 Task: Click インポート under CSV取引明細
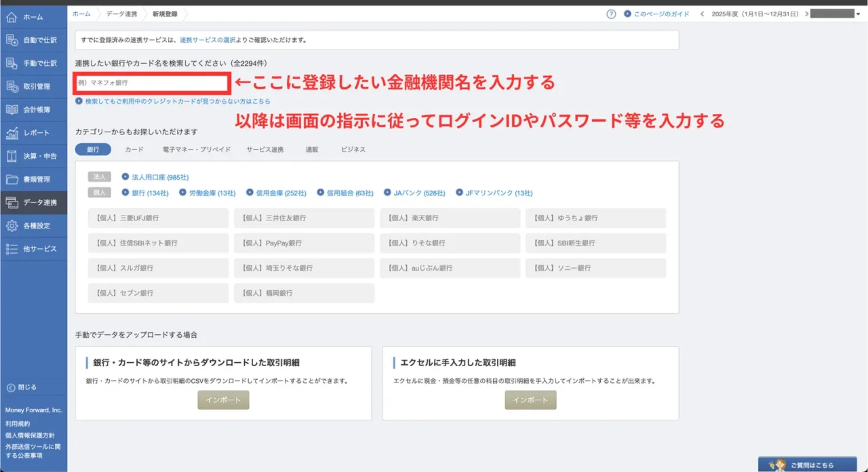coord(223,400)
